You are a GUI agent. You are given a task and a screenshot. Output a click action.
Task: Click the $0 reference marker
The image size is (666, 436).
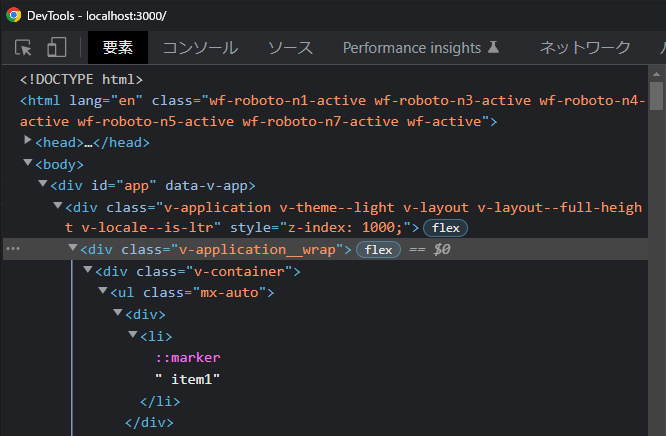[x=442, y=249]
